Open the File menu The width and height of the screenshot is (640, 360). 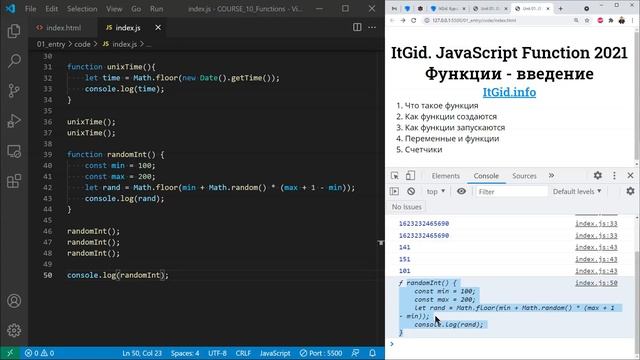pyautogui.click(x=30, y=9)
